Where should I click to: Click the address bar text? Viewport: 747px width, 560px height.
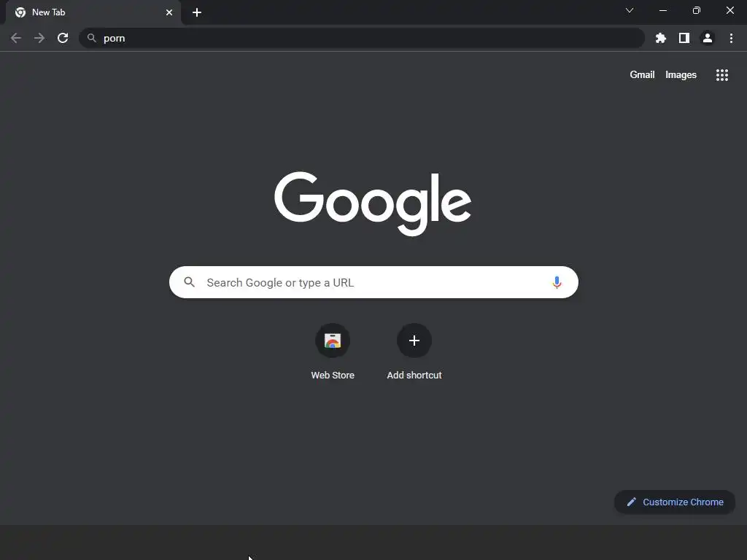click(115, 38)
